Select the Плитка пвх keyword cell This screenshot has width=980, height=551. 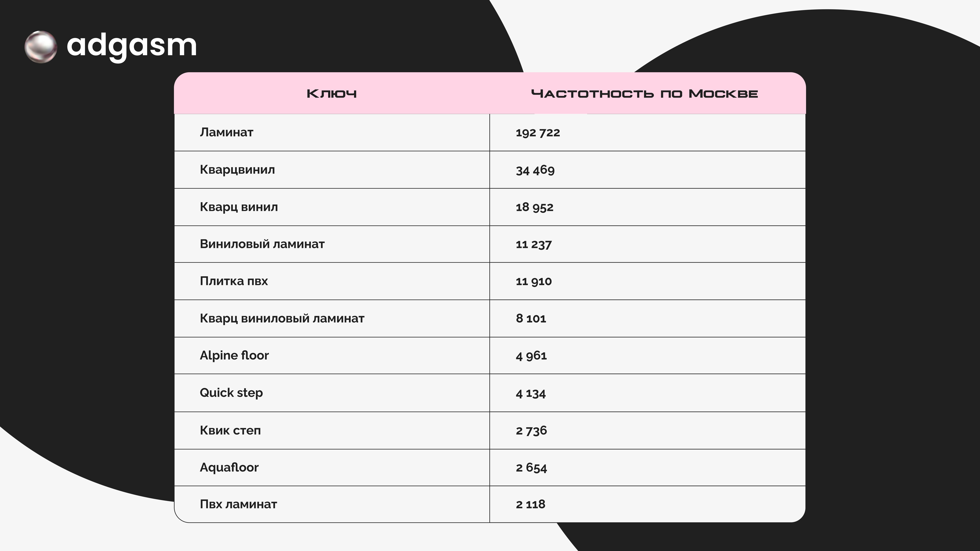[234, 281]
